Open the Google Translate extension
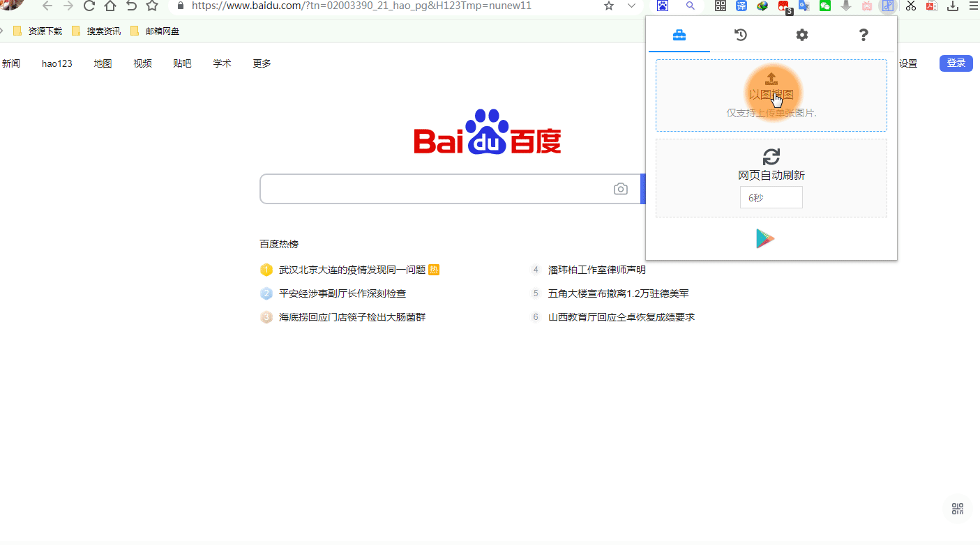 (804, 6)
